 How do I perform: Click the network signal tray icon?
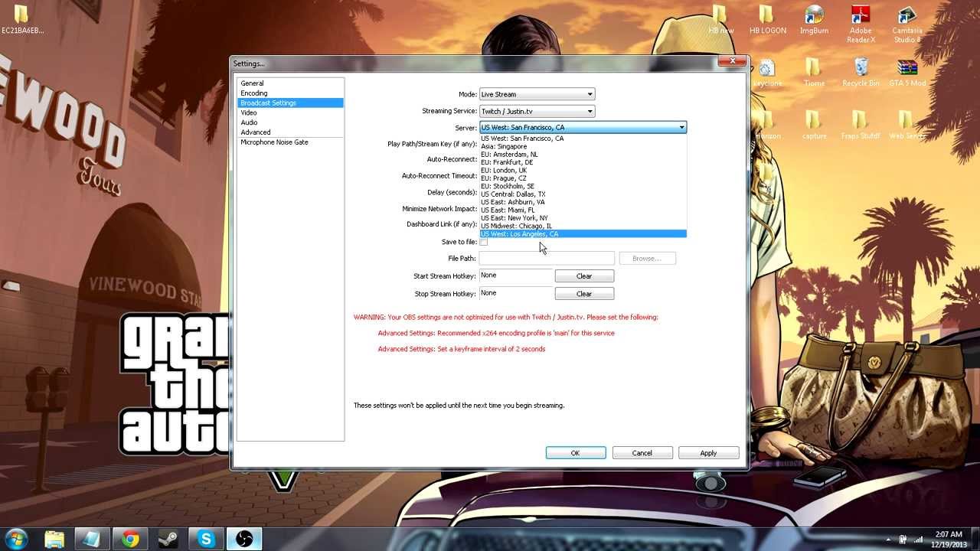click(x=918, y=540)
